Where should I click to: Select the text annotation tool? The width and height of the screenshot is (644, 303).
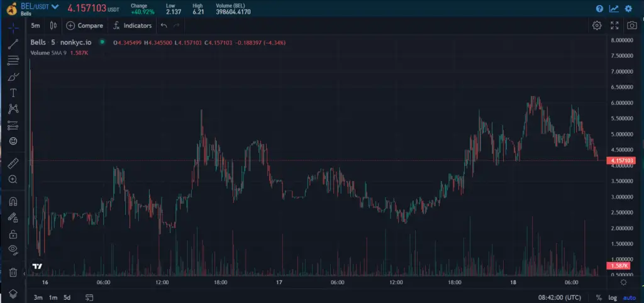13,93
